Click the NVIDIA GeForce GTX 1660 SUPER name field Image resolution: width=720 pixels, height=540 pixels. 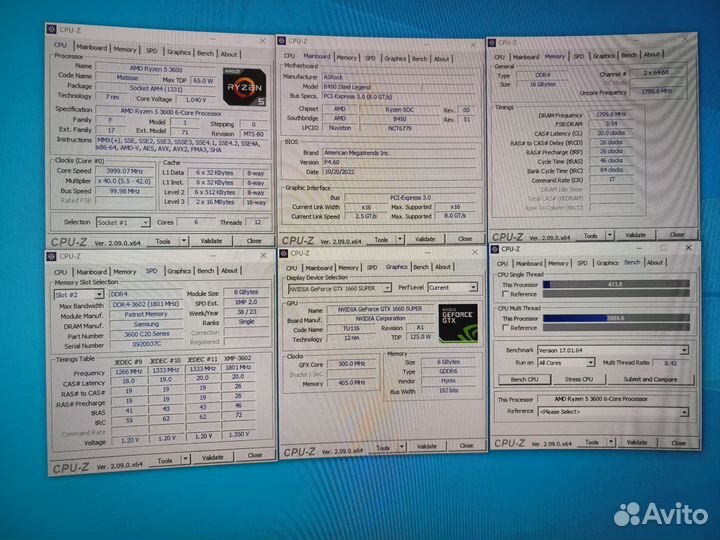click(x=380, y=309)
